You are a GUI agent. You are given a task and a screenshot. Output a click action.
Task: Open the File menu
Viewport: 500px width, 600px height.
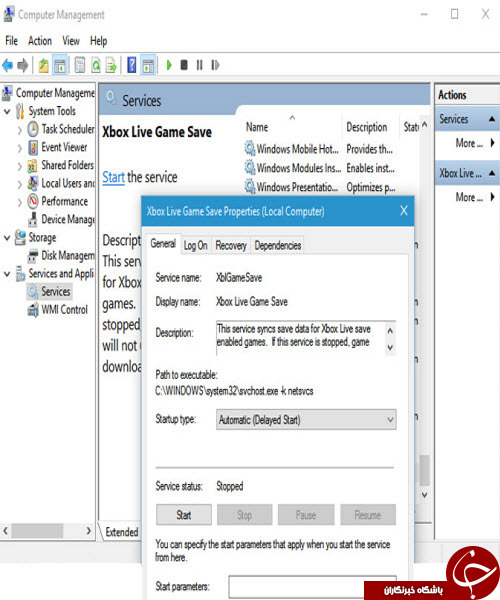point(11,41)
